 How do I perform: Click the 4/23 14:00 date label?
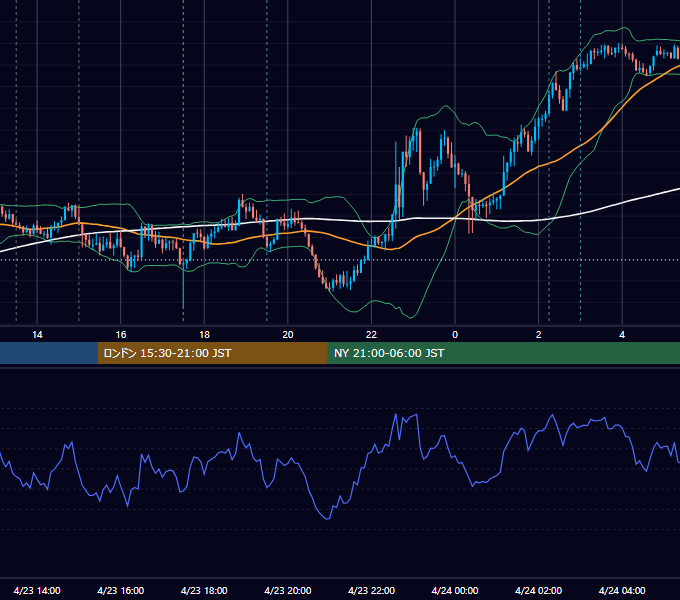pos(37,590)
